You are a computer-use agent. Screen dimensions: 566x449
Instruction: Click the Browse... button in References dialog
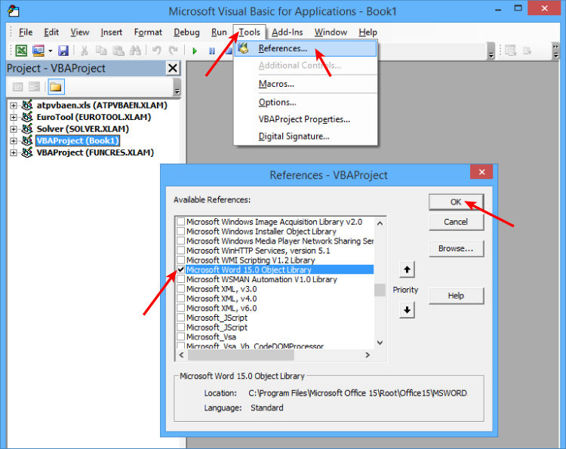456,248
